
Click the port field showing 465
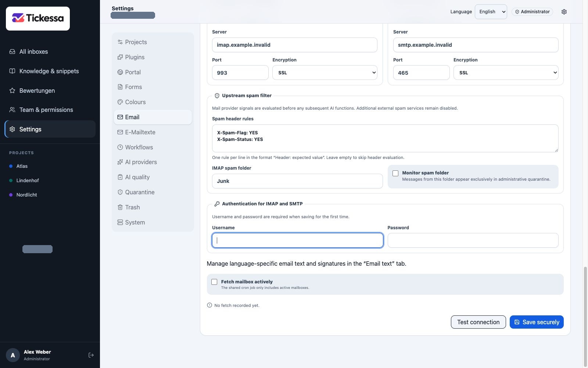coord(421,72)
